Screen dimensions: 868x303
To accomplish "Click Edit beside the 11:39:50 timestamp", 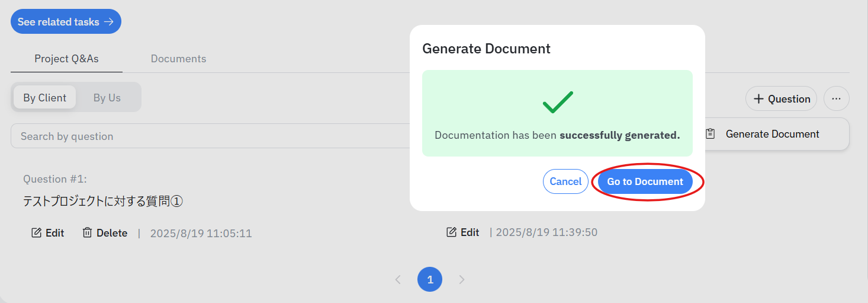I will pos(463,232).
